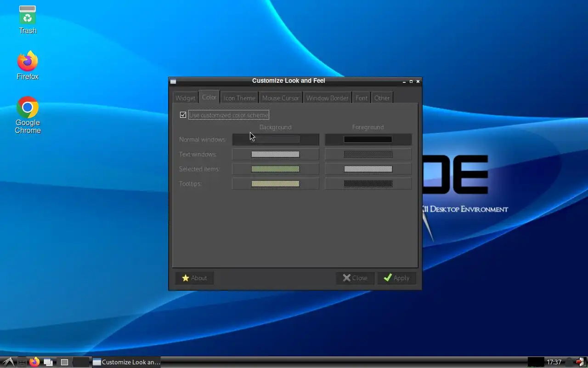Switch to the Font tab
The height and width of the screenshot is (368, 588).
click(x=362, y=98)
